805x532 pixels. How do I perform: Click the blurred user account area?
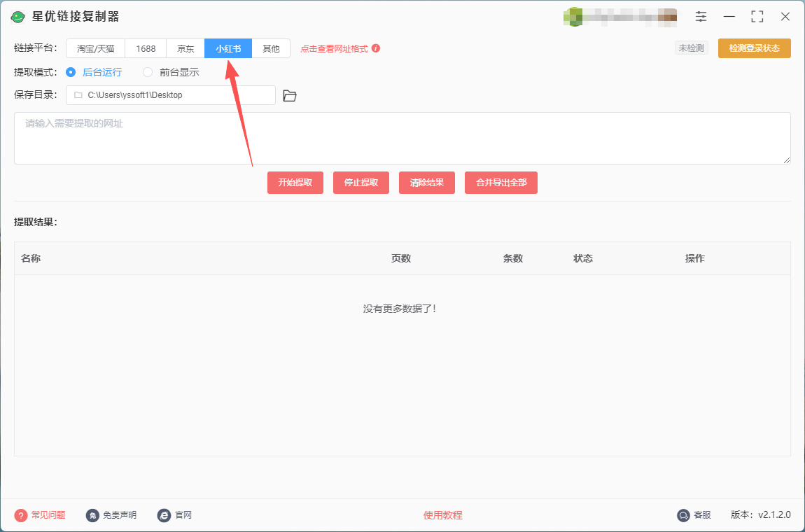tap(619, 17)
